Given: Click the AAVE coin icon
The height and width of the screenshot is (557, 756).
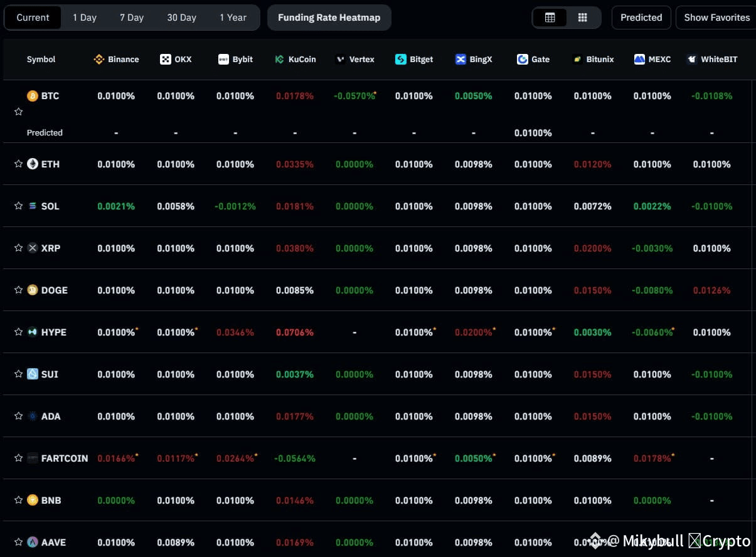Looking at the screenshot, I should click(33, 542).
